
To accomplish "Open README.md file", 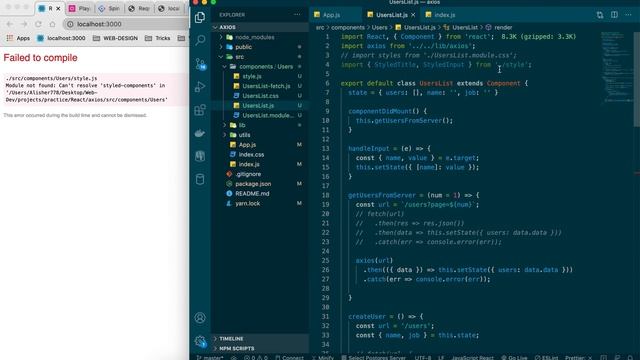I will 260,194.
